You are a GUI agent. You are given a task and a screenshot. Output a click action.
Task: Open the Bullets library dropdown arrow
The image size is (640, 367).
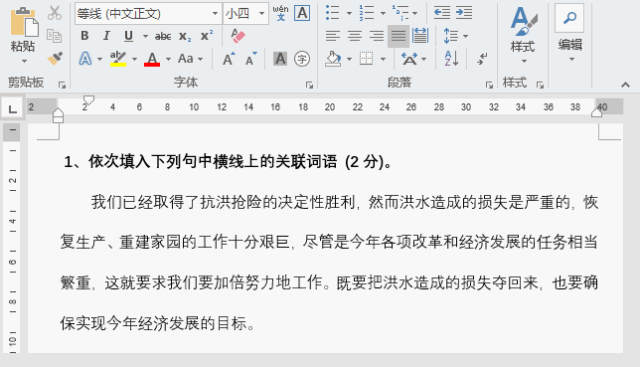349,13
